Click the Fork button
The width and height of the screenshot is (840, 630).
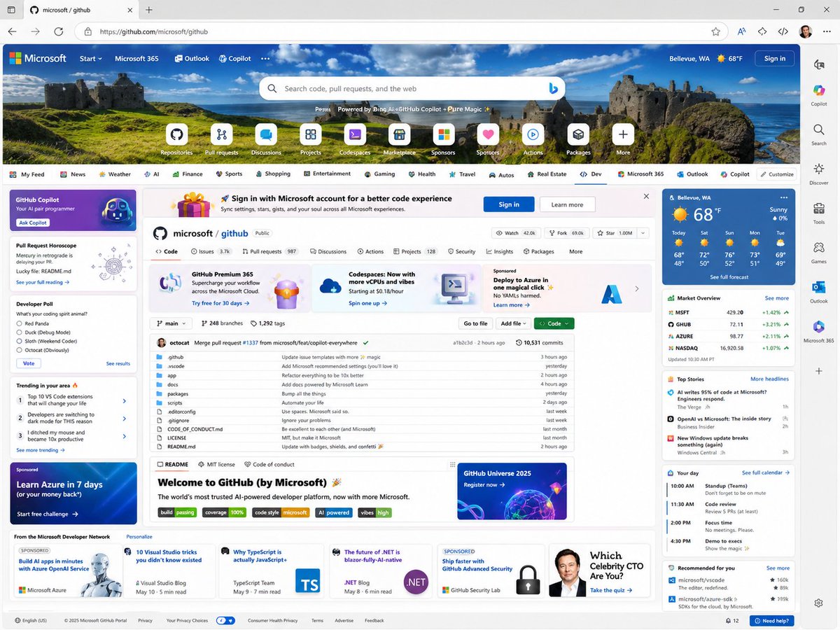pos(566,233)
